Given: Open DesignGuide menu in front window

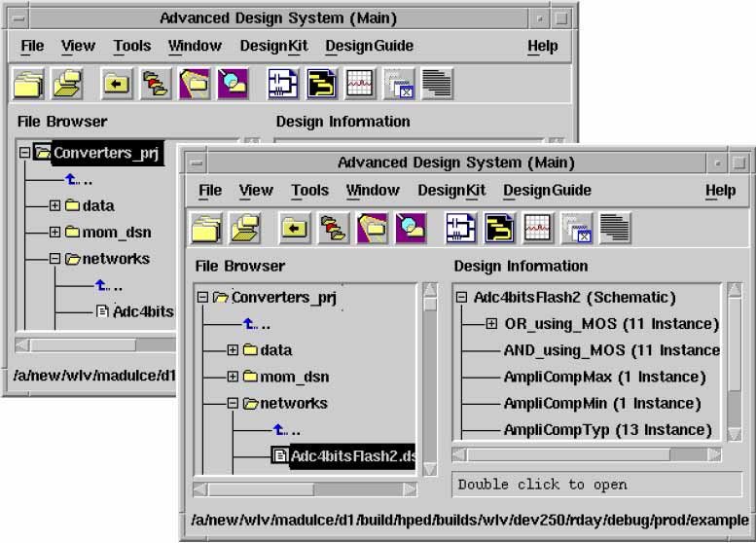Looking at the screenshot, I should pyautogui.click(x=547, y=190).
